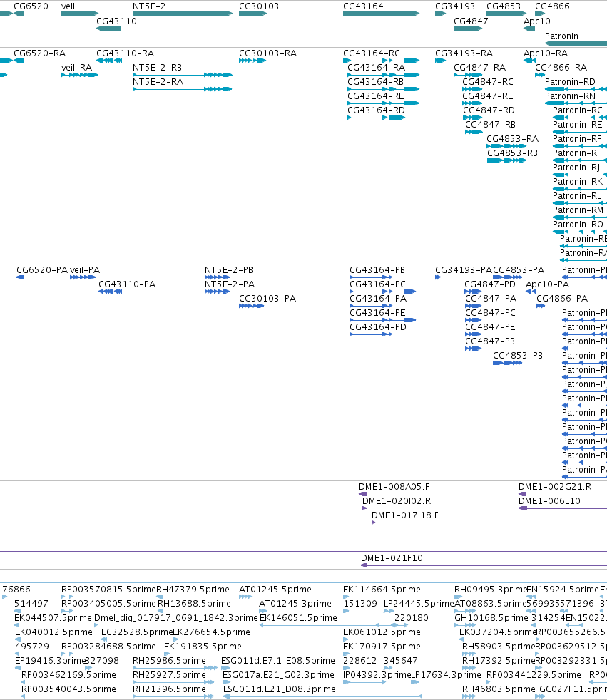Select the CG43164-RC transcript label
The height and width of the screenshot is (700, 607).
point(372,53)
